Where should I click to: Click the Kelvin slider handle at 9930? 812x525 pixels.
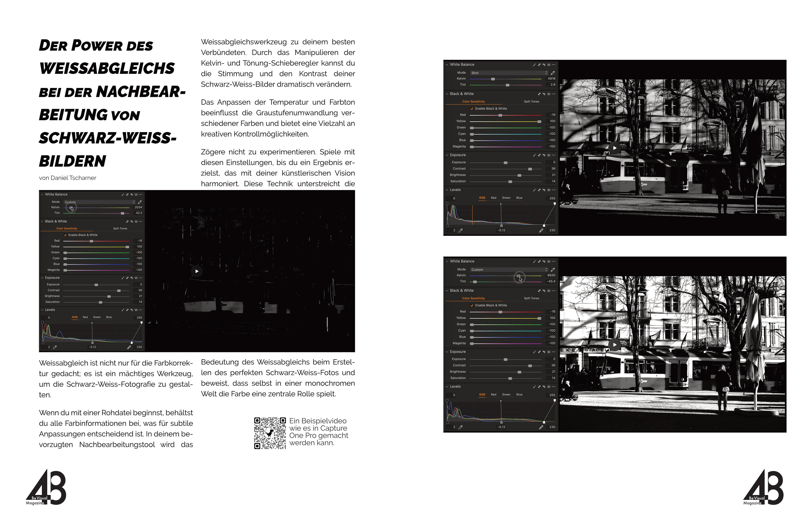pyautogui.click(x=518, y=275)
